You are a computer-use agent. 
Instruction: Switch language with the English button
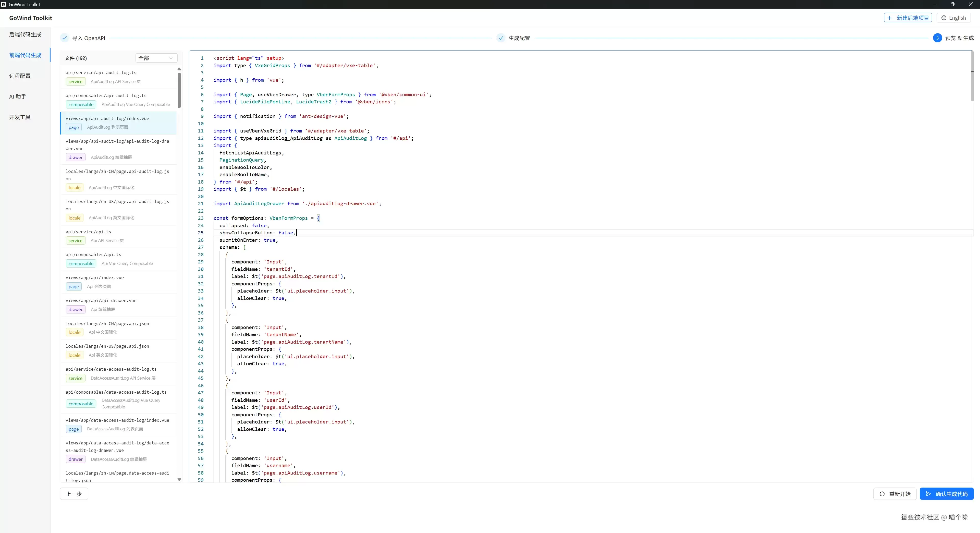coord(953,18)
